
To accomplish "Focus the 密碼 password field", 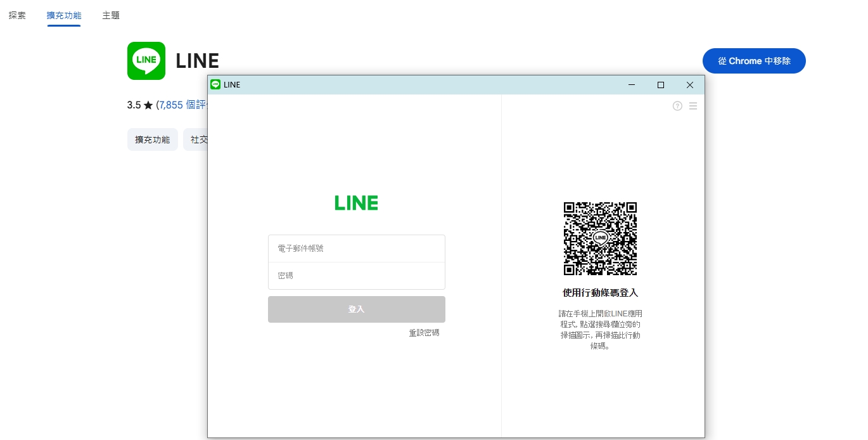I will [x=357, y=276].
